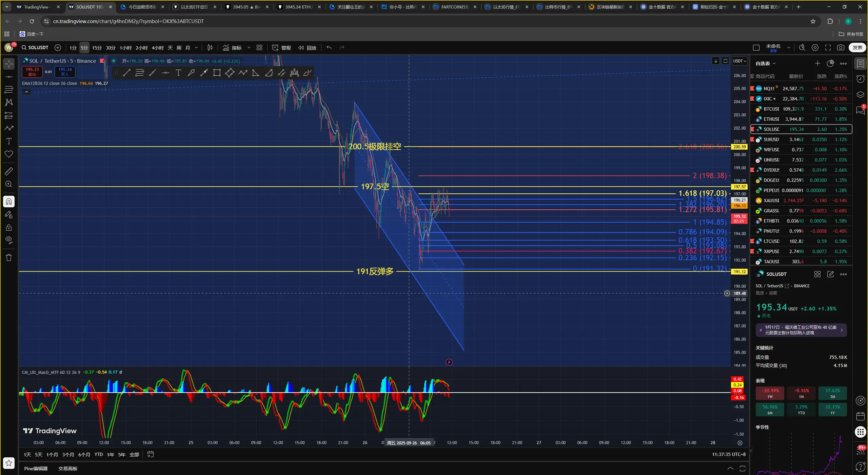Open the go-to-date calendar icon

point(151,454)
